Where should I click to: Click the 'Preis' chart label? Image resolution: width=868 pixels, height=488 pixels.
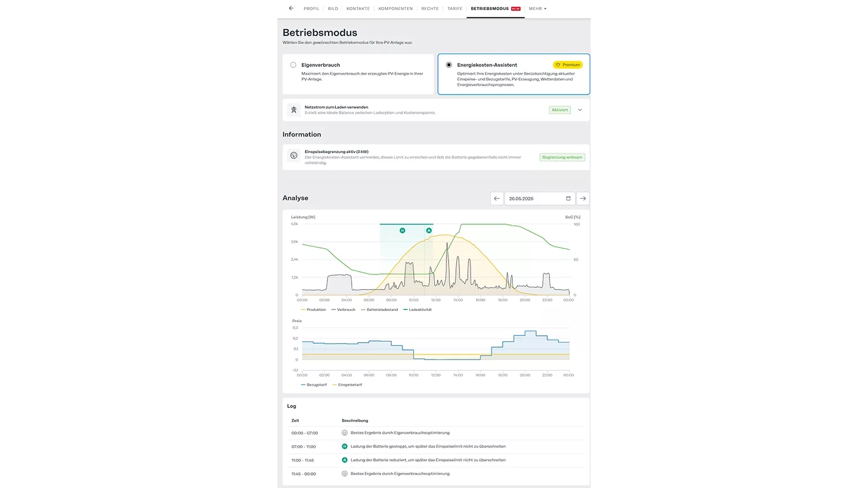click(297, 321)
